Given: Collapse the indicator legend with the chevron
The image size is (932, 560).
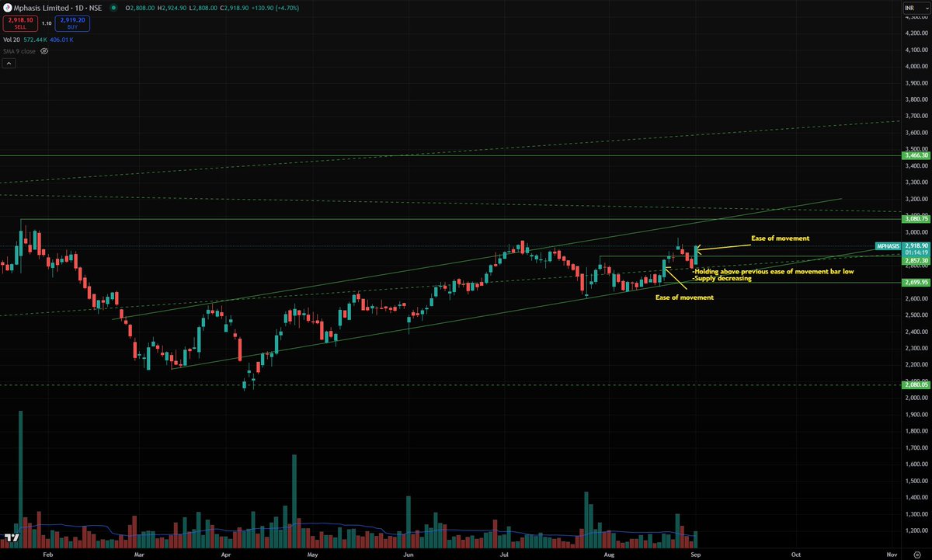Looking at the screenshot, I should coord(9,64).
